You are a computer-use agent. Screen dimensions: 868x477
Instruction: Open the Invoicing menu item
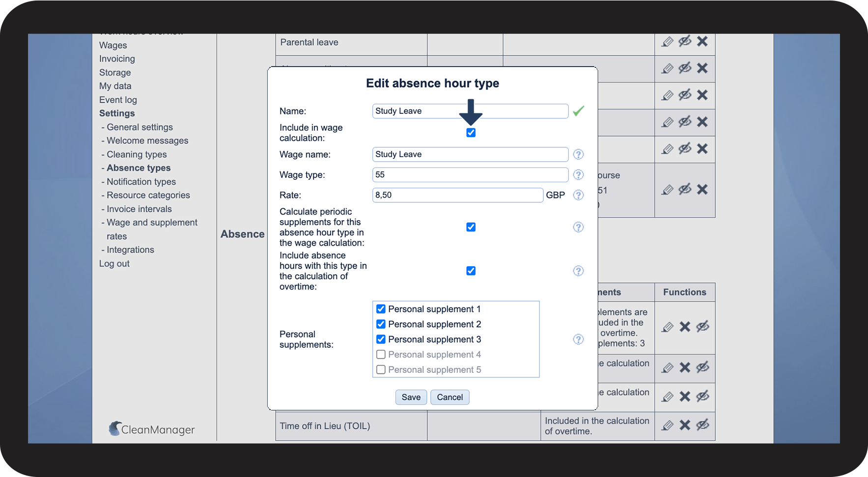click(x=117, y=59)
